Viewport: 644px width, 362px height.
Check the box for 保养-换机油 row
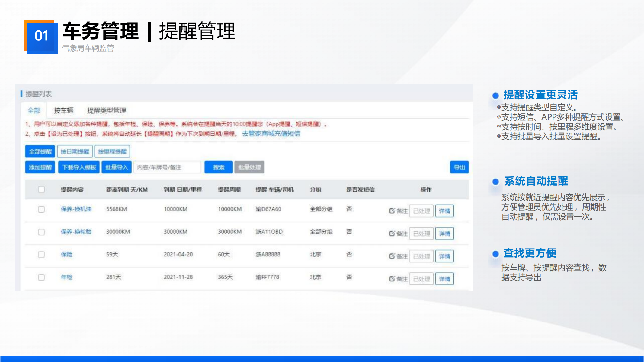coord(41,209)
